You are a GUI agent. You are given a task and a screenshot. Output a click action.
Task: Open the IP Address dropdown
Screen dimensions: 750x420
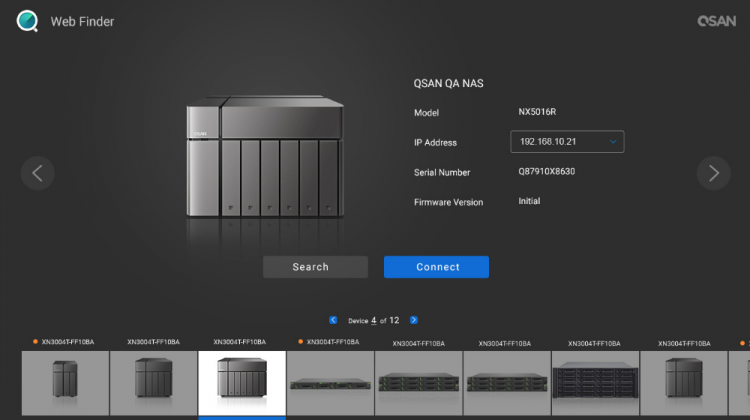click(x=566, y=142)
